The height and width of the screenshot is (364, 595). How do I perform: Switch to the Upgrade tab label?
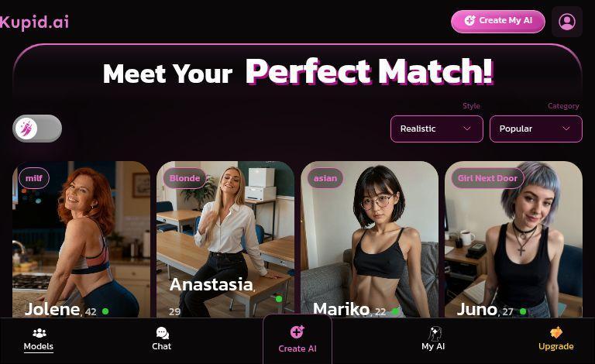click(556, 346)
